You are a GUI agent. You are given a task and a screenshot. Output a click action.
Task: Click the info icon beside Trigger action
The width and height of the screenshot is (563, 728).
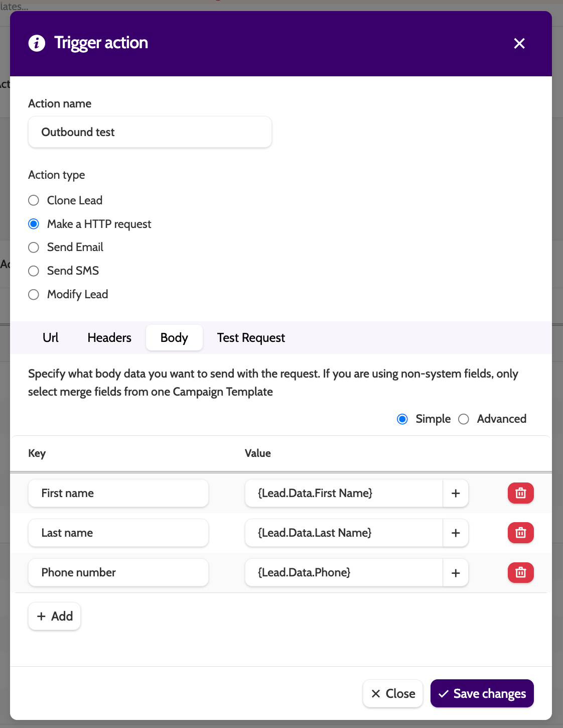[x=37, y=43]
